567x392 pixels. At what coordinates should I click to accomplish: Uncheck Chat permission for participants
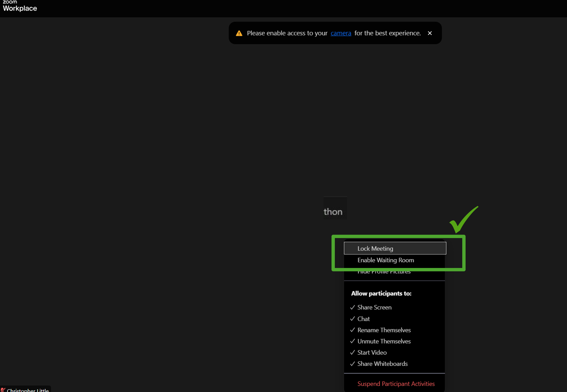tap(364, 319)
